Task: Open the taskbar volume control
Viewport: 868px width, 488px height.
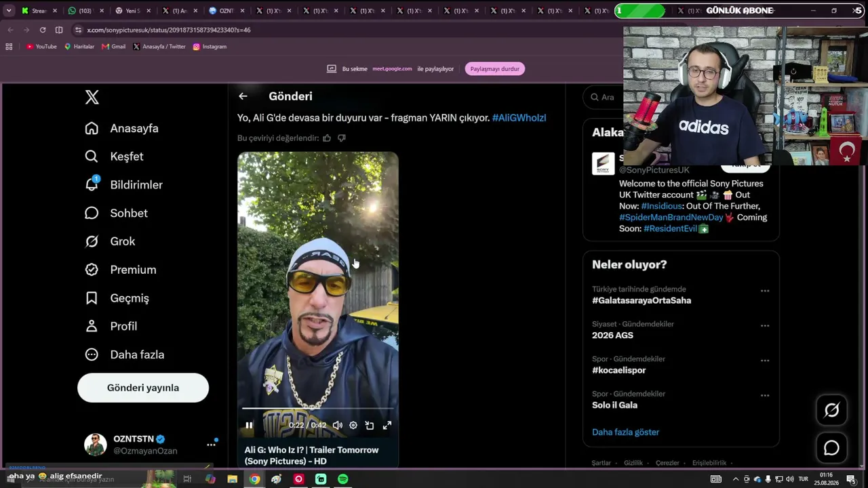Action: 789,479
